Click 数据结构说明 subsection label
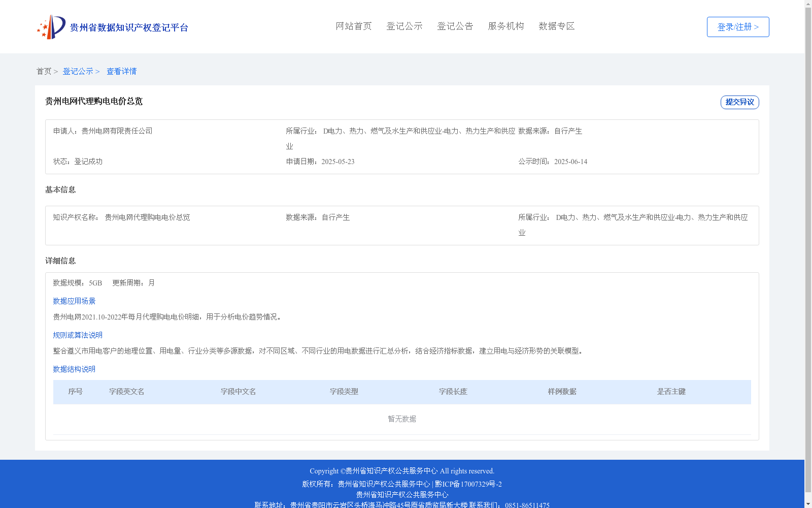The height and width of the screenshot is (508, 812). [74, 369]
